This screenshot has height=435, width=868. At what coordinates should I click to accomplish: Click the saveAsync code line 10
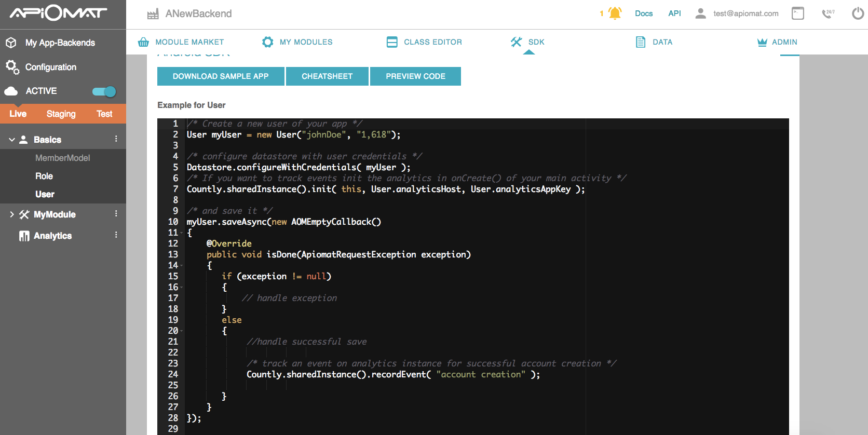[284, 222]
